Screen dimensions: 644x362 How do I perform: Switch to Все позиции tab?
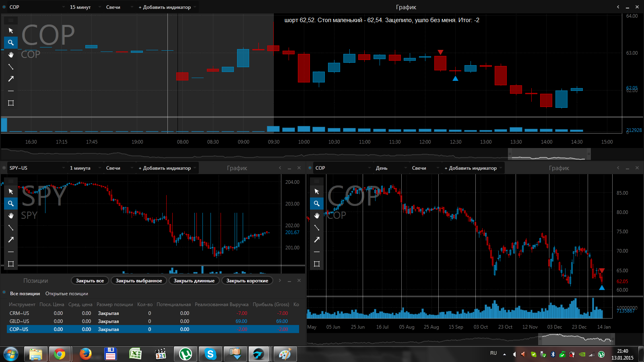[x=25, y=294]
